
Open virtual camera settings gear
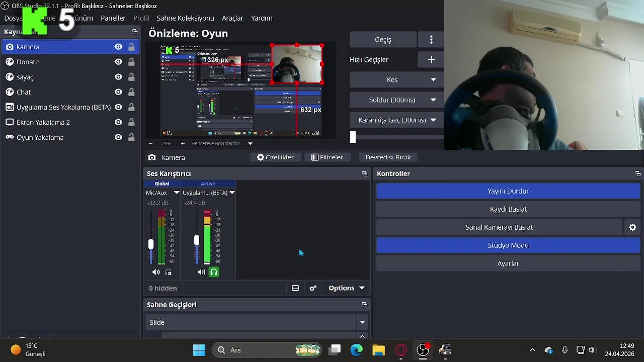click(x=633, y=227)
